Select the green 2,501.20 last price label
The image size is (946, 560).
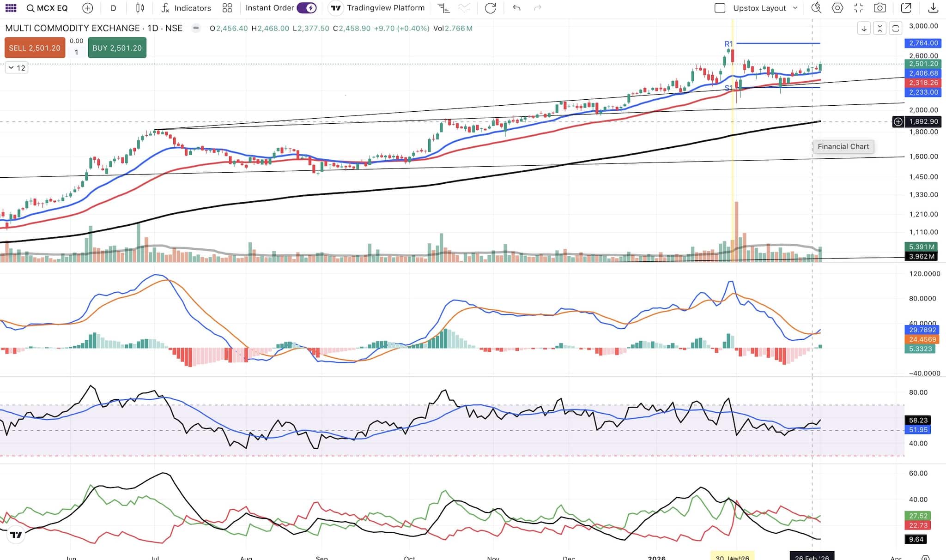click(923, 64)
